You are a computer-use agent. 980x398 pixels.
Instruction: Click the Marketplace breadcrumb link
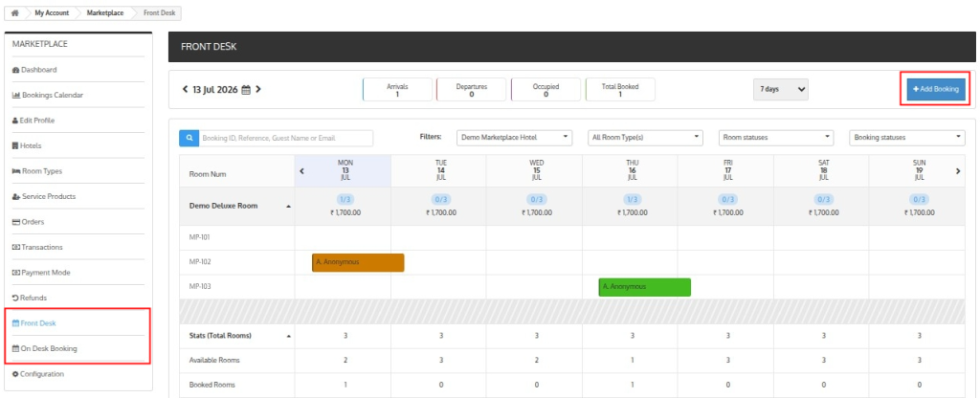pyautogui.click(x=104, y=12)
